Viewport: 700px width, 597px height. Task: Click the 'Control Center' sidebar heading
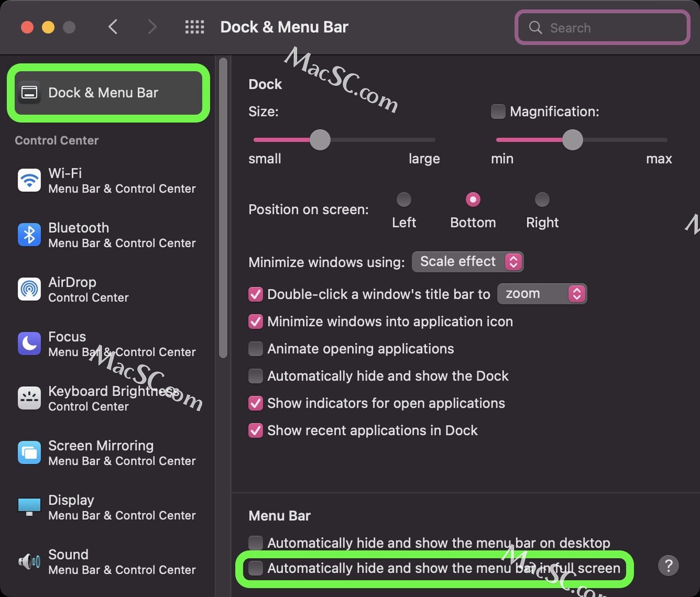pyautogui.click(x=57, y=140)
